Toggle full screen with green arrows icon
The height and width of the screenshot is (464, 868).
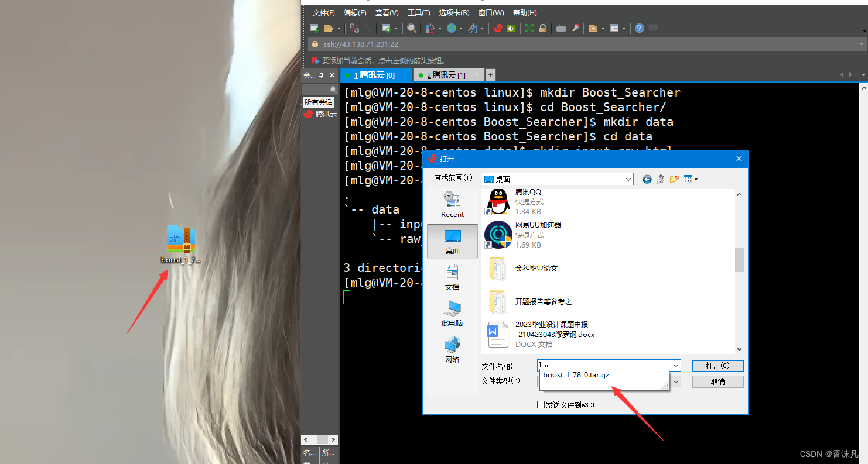pos(529,28)
